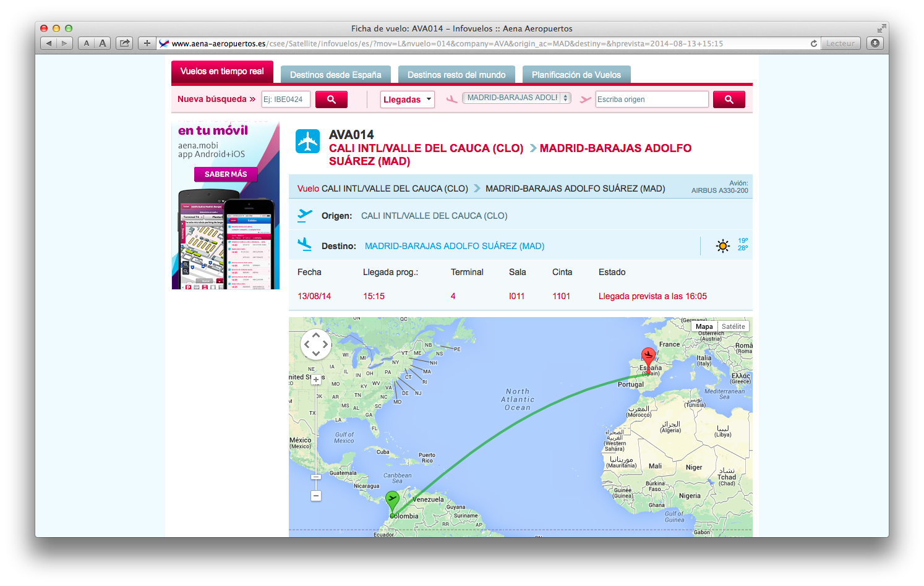Click the flight number search magnifier button
Image resolution: width=924 pixels, height=586 pixels.
click(331, 100)
